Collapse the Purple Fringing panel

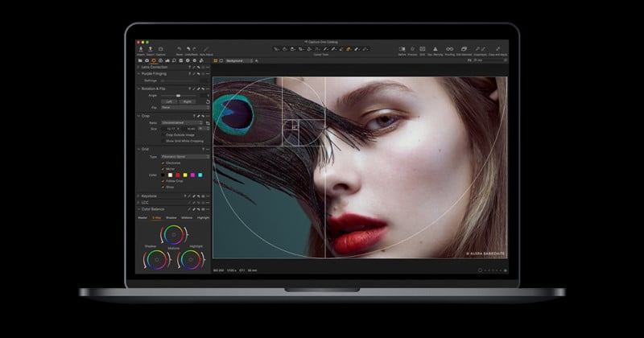138,73
